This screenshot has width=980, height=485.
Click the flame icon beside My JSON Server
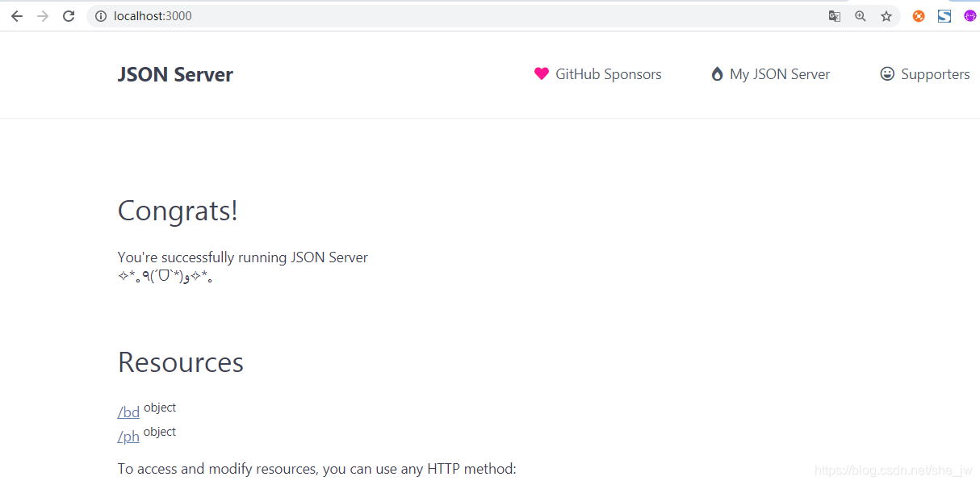pos(717,74)
